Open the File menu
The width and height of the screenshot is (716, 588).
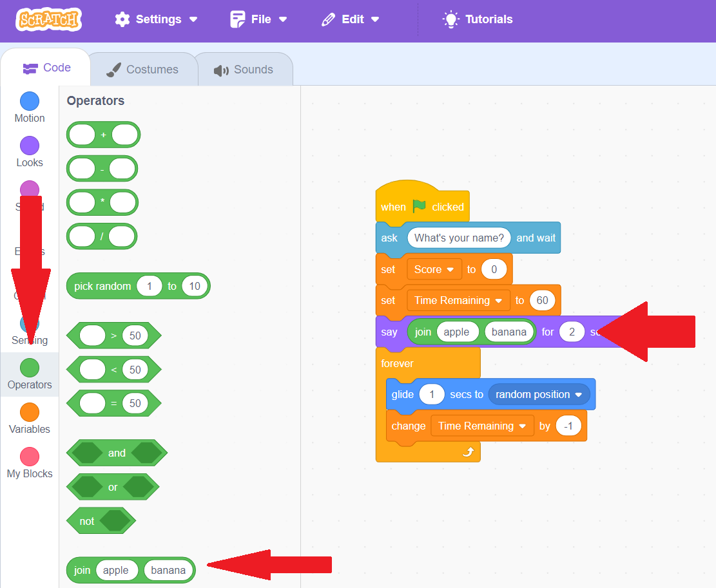tap(258, 19)
